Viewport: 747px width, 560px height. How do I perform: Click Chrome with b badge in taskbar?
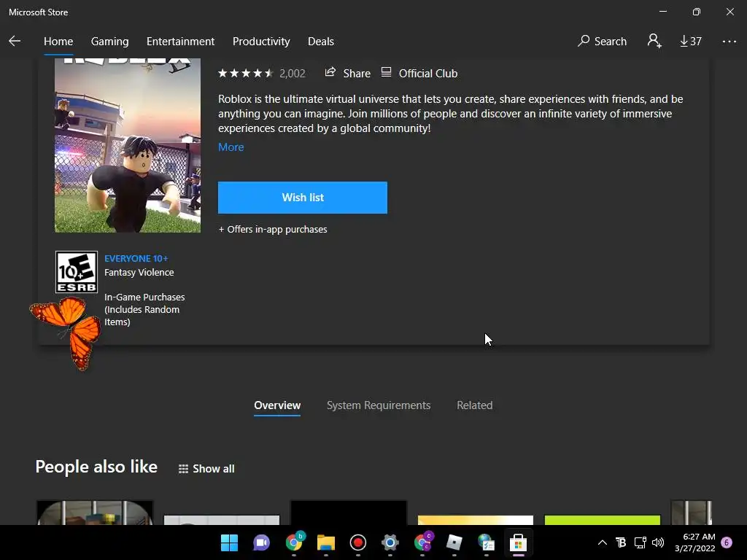click(x=295, y=542)
